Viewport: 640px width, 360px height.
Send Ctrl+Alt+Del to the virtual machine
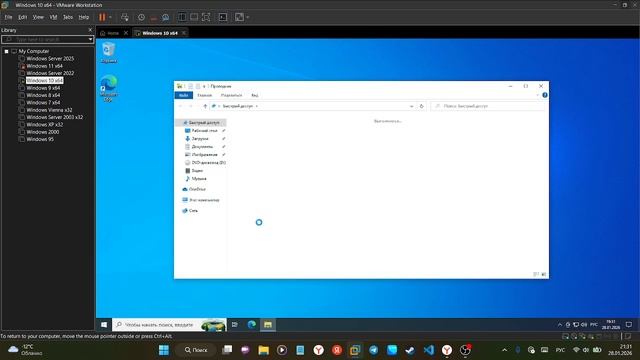tap(125, 17)
